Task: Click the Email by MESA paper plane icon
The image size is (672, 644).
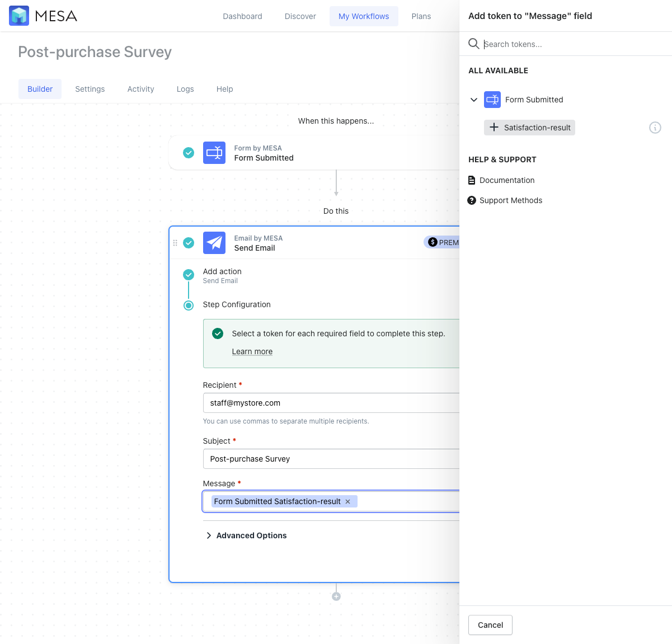Action: 214,243
